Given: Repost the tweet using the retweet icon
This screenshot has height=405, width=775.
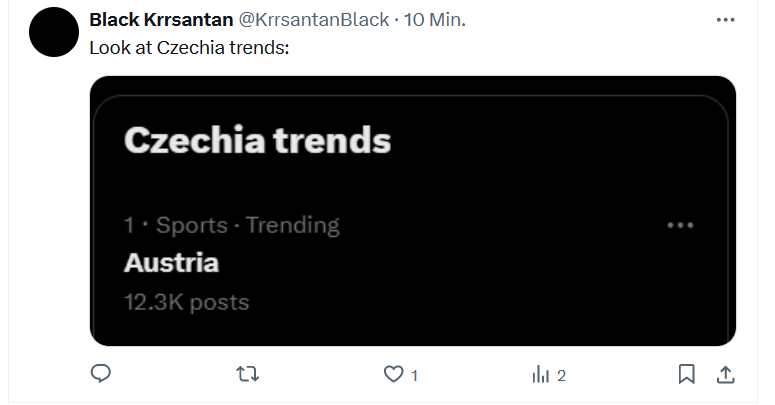Looking at the screenshot, I should [247, 375].
